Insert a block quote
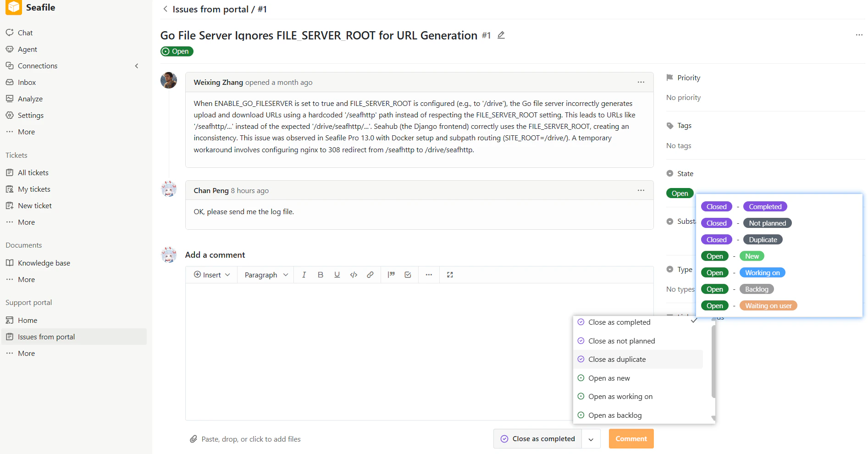The width and height of the screenshot is (868, 454). 391,275
